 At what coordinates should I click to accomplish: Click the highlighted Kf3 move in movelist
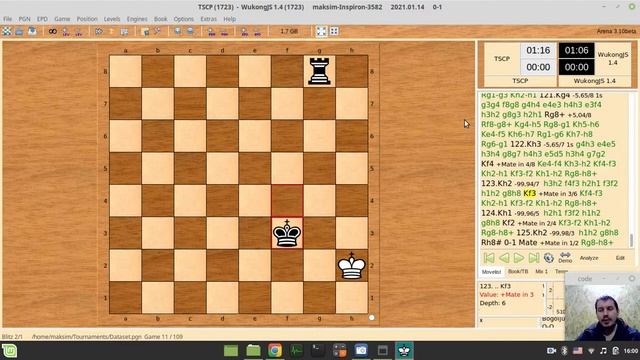529,193
